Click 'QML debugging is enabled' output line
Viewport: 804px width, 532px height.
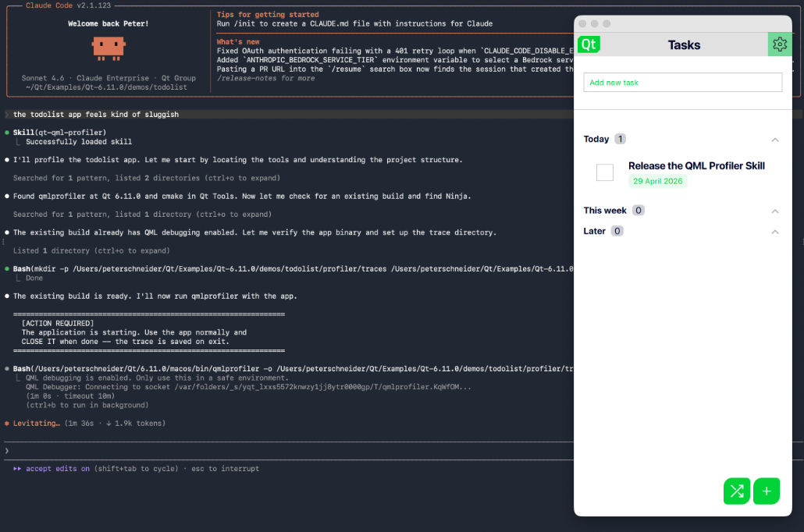[158, 378]
